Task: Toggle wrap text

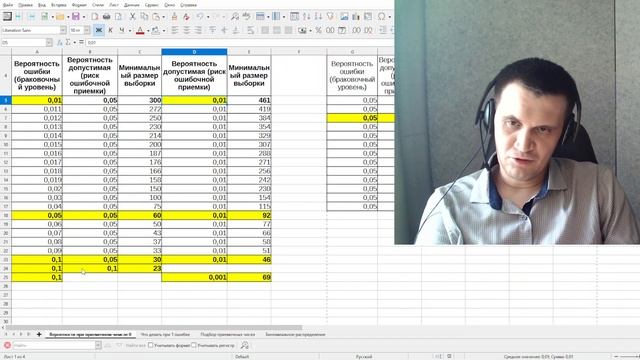Action: pos(251,30)
